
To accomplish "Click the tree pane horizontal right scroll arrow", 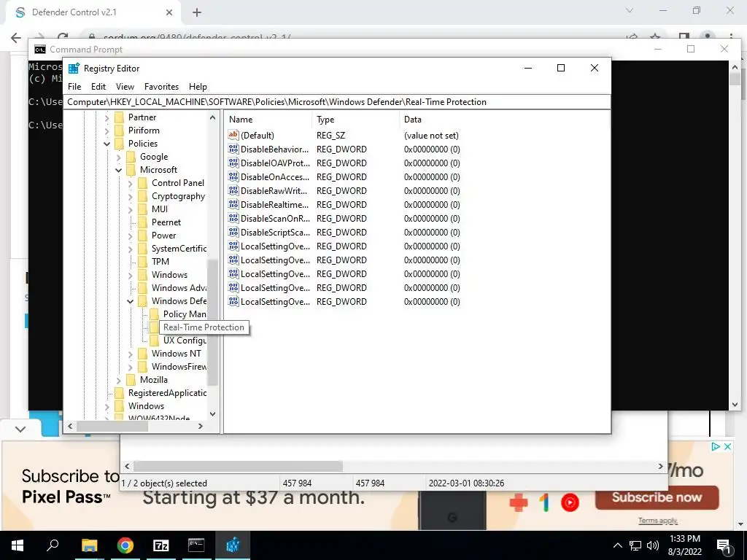I will click(x=201, y=426).
